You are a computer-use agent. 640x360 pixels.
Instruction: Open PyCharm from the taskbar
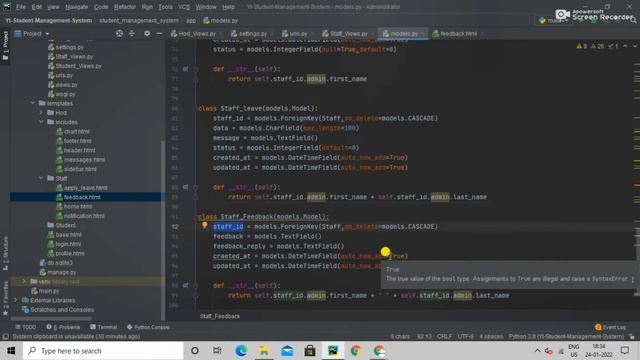[333, 351]
